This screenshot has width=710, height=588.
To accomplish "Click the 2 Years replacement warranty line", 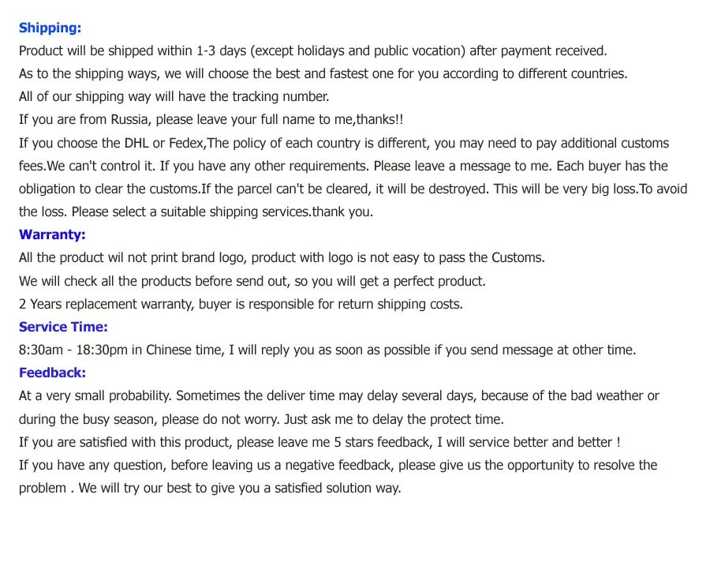I will (x=241, y=304).
